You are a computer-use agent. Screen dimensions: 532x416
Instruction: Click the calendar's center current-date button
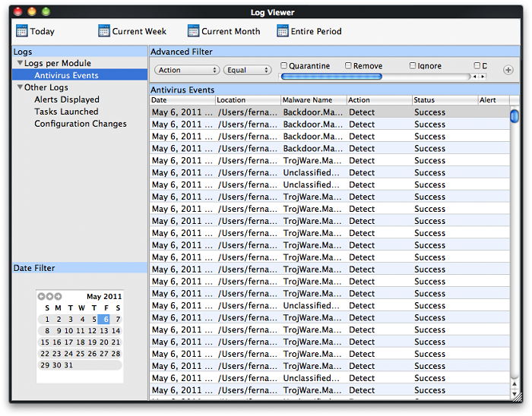(49, 296)
